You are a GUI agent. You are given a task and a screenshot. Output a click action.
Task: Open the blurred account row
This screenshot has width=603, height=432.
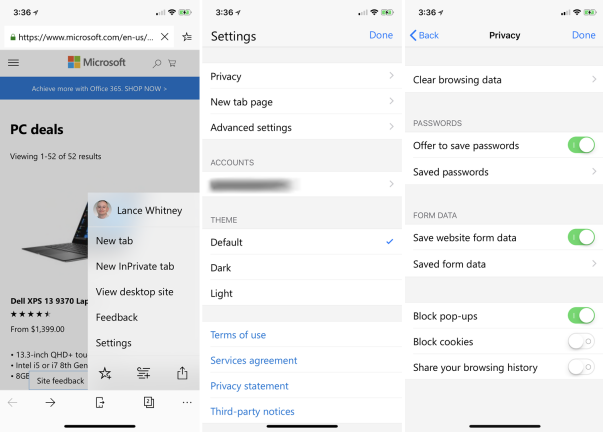pos(302,184)
